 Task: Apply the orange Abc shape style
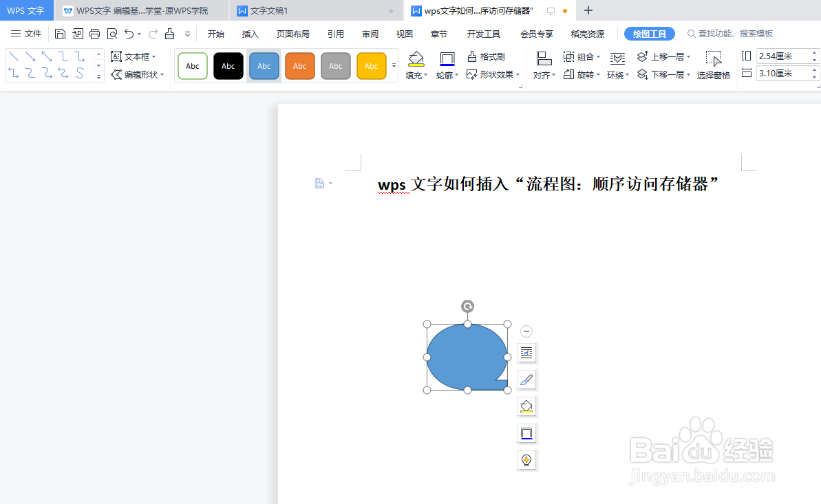[299, 66]
